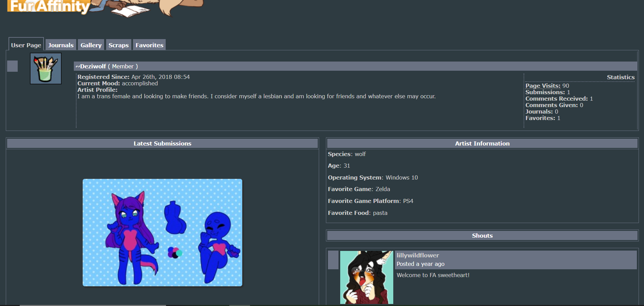Open lillywildflower's avatar in Shouts
Image resolution: width=644 pixels, height=306 pixels.
click(x=367, y=277)
